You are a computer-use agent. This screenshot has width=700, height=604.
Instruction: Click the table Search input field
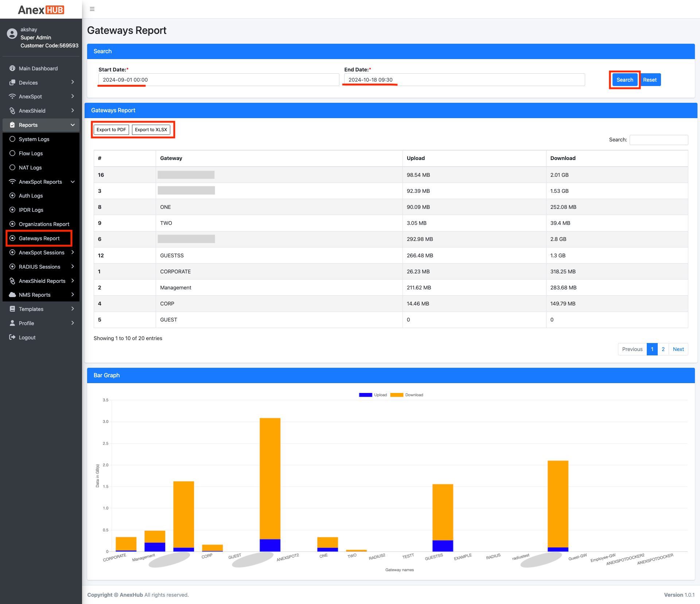(x=658, y=140)
